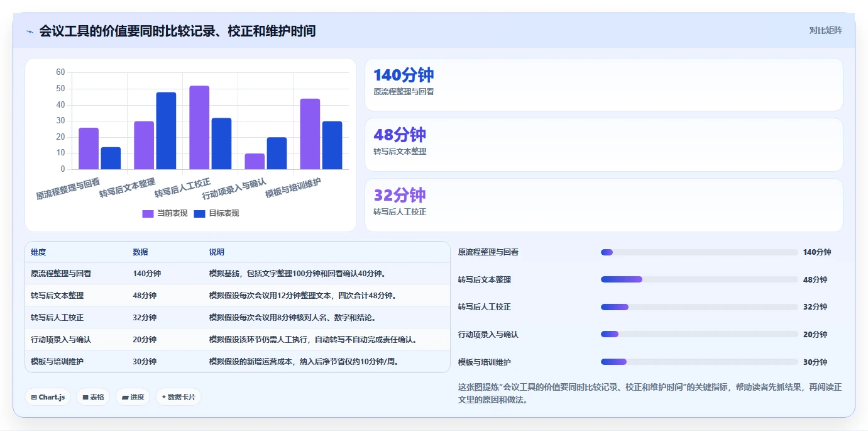Click the 数据 column header in the table
The image size is (868, 431).
(x=141, y=252)
